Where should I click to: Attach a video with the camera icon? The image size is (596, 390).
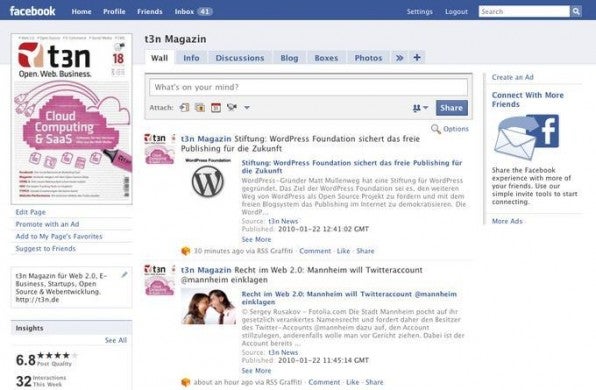pos(232,108)
